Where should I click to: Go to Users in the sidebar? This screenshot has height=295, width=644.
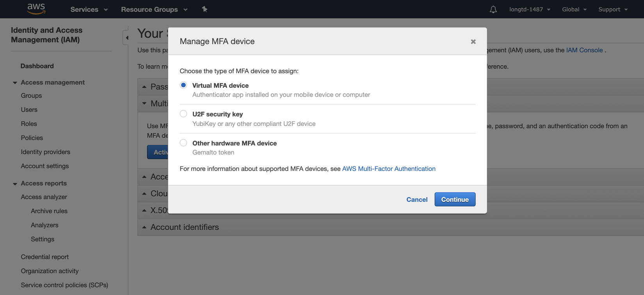pos(29,110)
